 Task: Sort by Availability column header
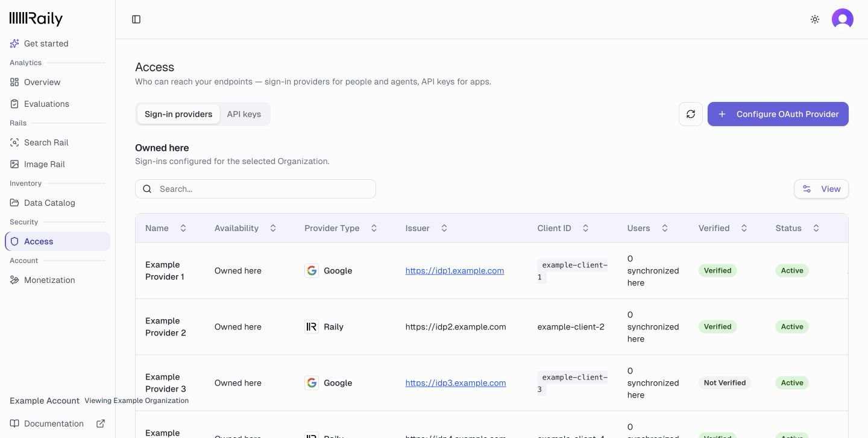(x=245, y=228)
